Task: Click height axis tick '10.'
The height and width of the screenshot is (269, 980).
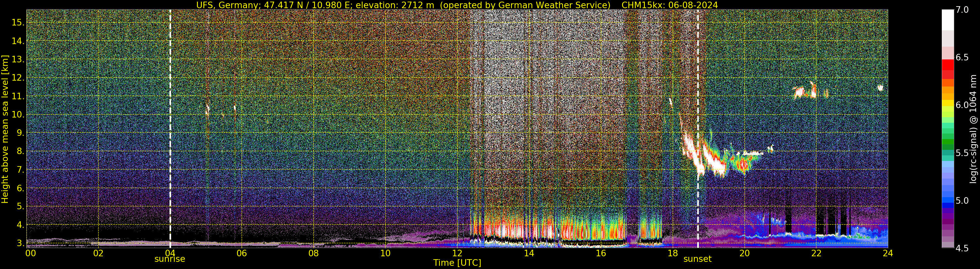Action: 18,115
